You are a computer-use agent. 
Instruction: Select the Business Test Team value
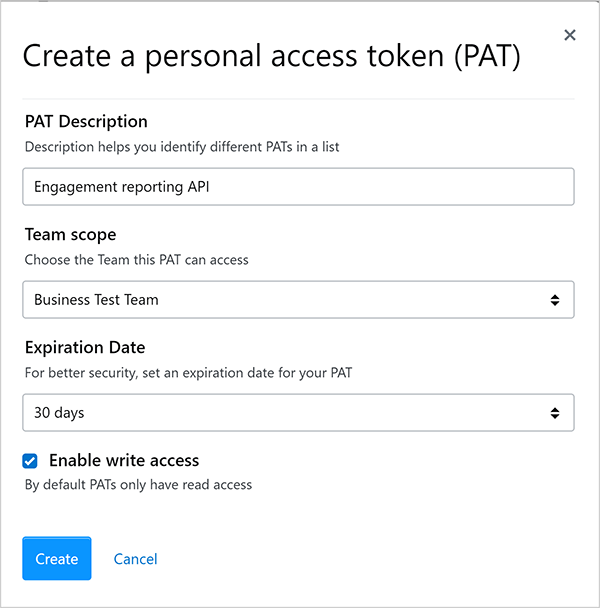[x=96, y=299]
